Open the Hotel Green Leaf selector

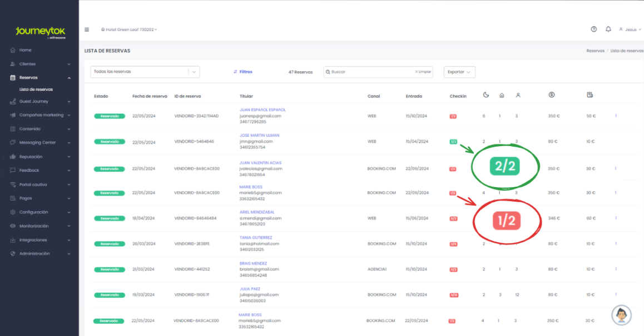click(x=129, y=29)
